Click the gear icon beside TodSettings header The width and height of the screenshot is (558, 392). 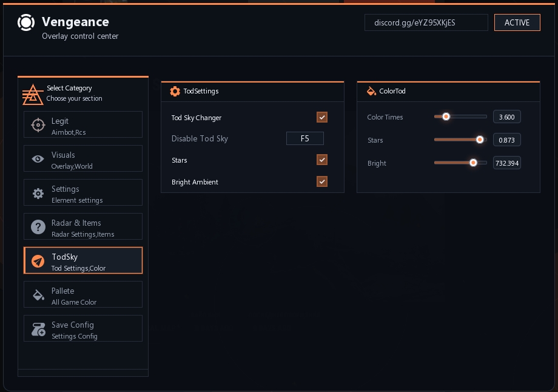click(x=175, y=91)
